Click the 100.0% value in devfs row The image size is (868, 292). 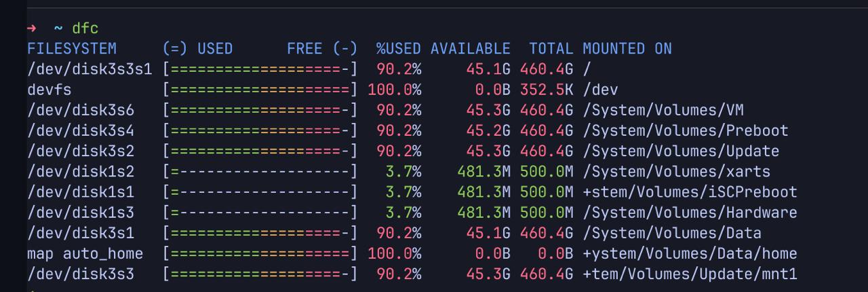pos(394,90)
